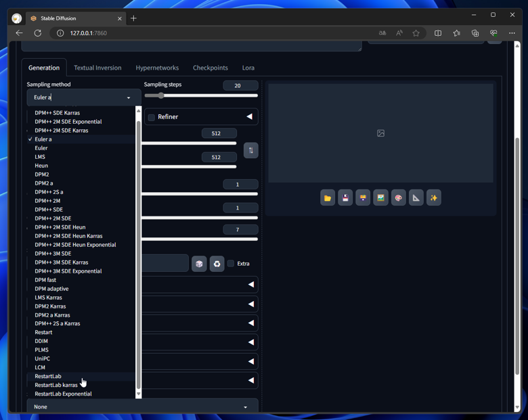Open a new browser tab
Viewport: 528px width, 420px height.
pos(133,18)
